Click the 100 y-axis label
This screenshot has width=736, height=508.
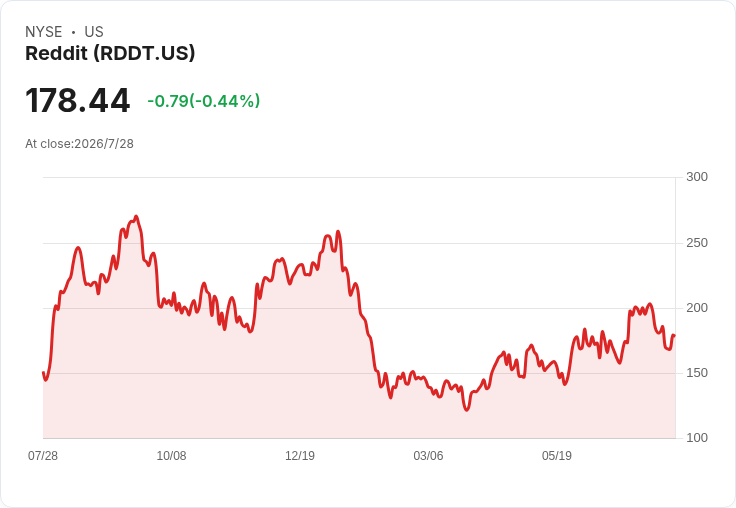697,438
